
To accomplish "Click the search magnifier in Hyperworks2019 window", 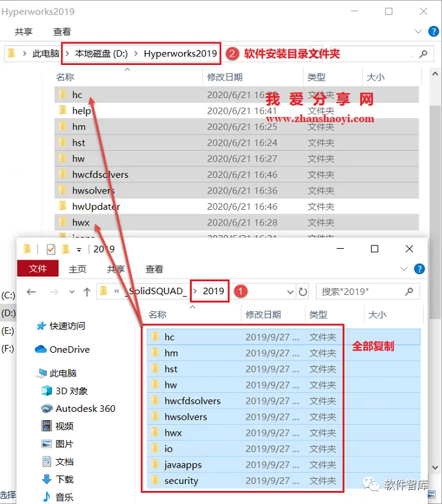I will click(423, 54).
